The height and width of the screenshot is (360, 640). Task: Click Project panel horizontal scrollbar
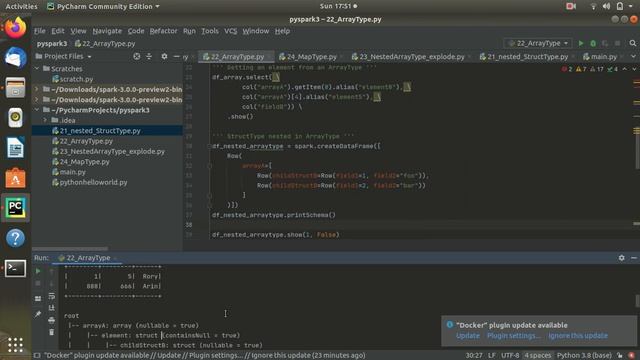pyautogui.click(x=70, y=248)
